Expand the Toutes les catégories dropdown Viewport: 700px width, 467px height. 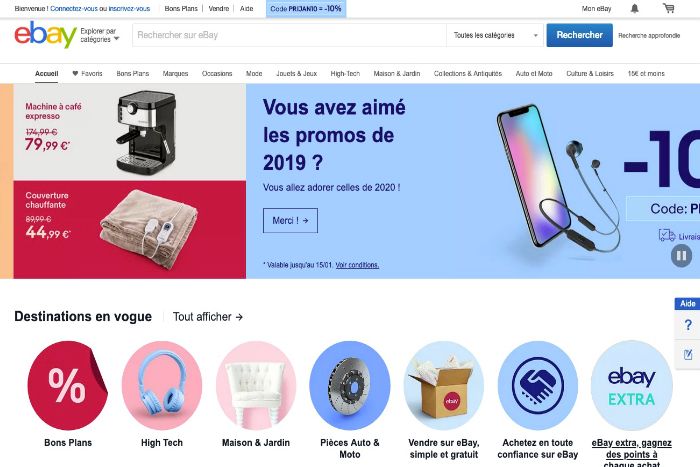(495, 35)
